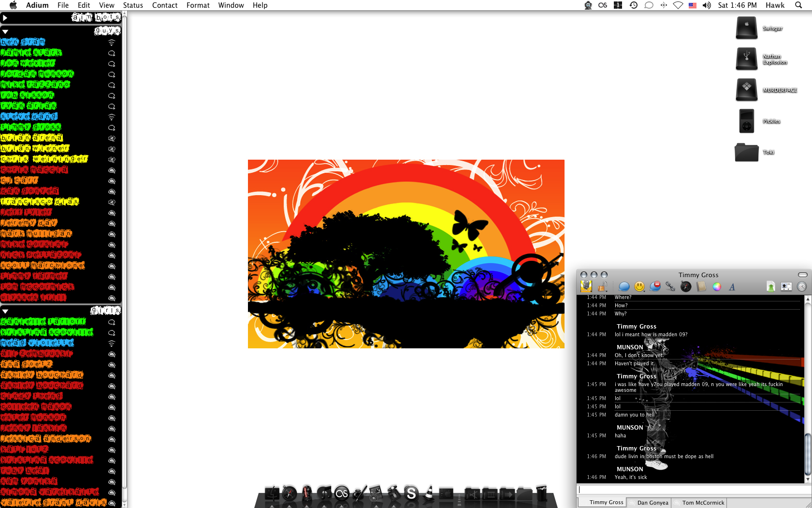Click the message text input field

coord(694,490)
